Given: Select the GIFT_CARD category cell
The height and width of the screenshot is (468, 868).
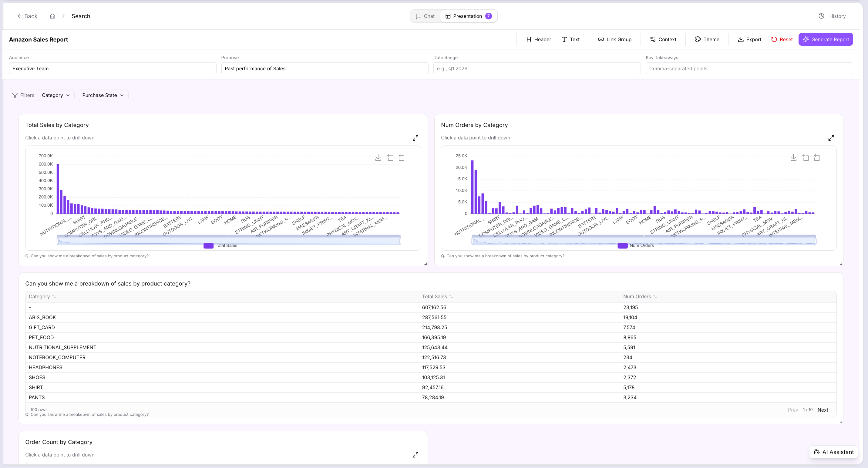Looking at the screenshot, I should [x=42, y=327].
